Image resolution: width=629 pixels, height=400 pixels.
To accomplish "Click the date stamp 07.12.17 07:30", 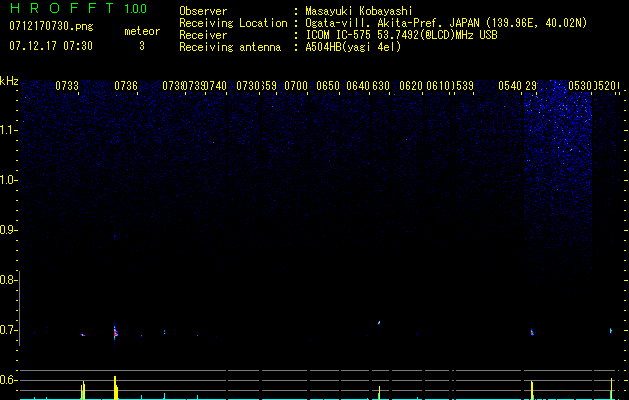I will (x=51, y=46).
